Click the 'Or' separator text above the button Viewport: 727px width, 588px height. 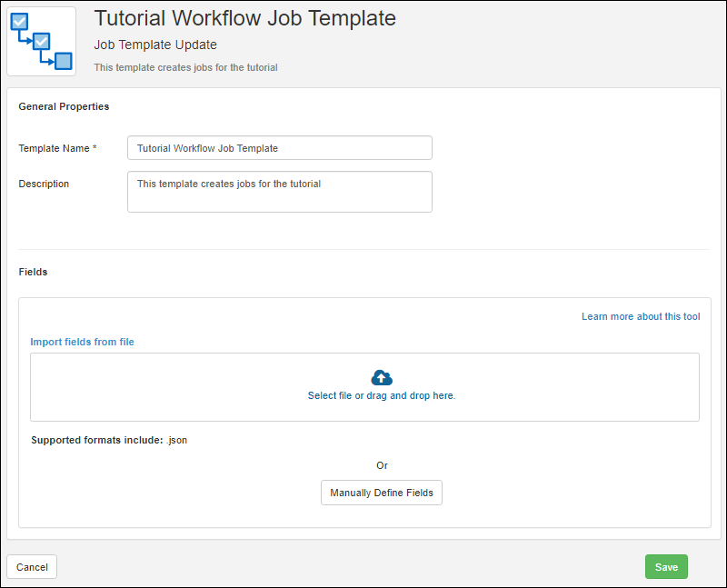(x=382, y=465)
